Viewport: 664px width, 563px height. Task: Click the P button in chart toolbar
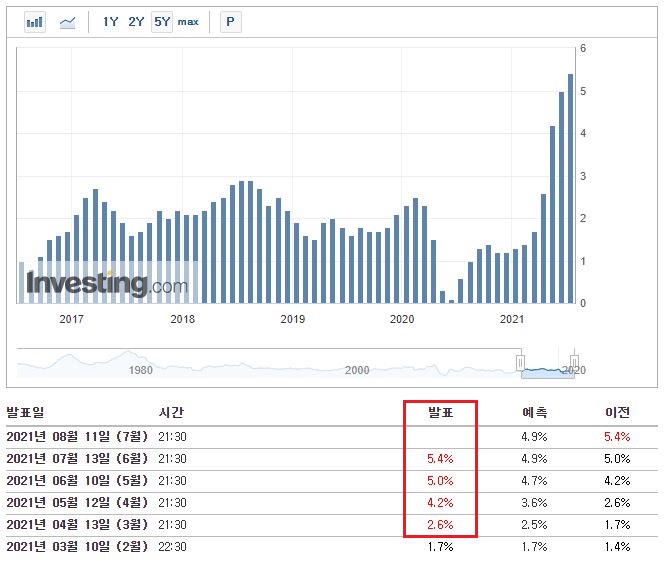[x=231, y=22]
